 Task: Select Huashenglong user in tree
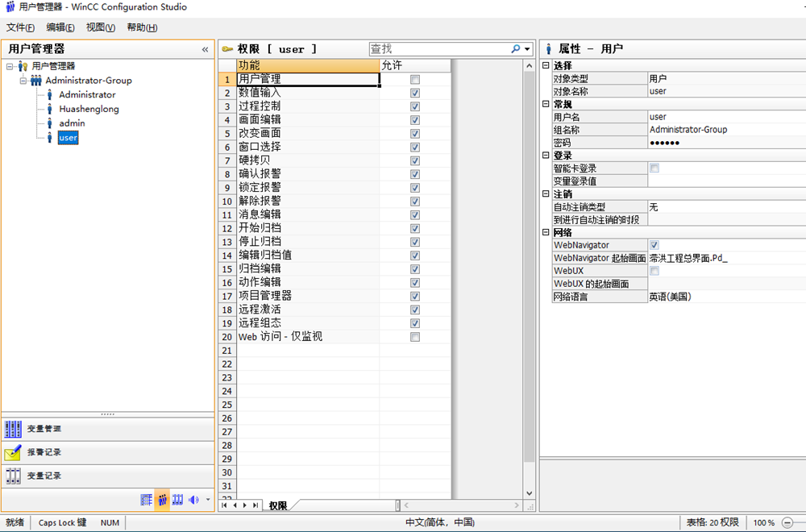pos(89,109)
